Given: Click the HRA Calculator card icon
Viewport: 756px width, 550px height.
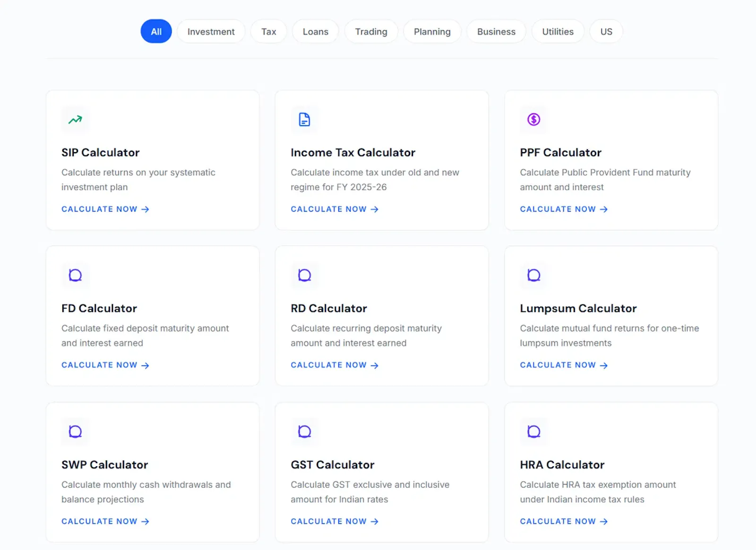Looking at the screenshot, I should point(534,431).
